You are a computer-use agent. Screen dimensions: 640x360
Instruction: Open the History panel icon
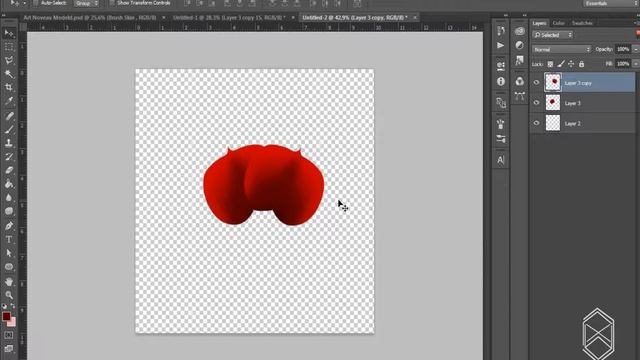(501, 31)
